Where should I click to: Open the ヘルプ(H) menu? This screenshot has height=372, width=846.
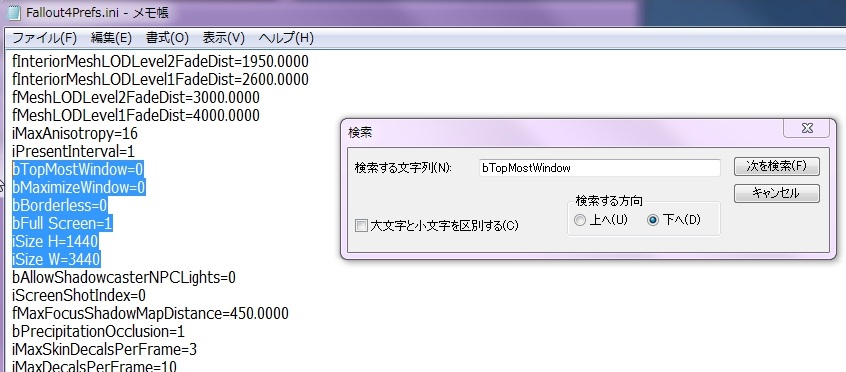(x=286, y=38)
